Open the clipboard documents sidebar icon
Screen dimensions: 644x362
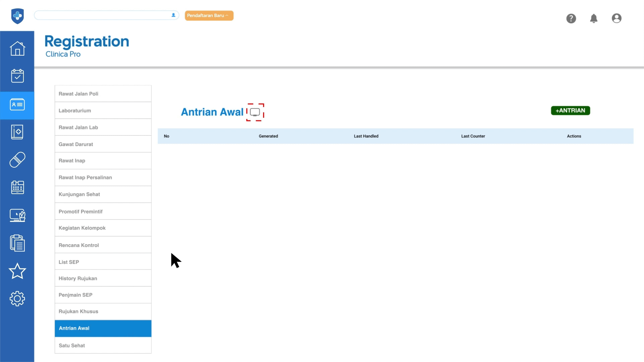17,243
